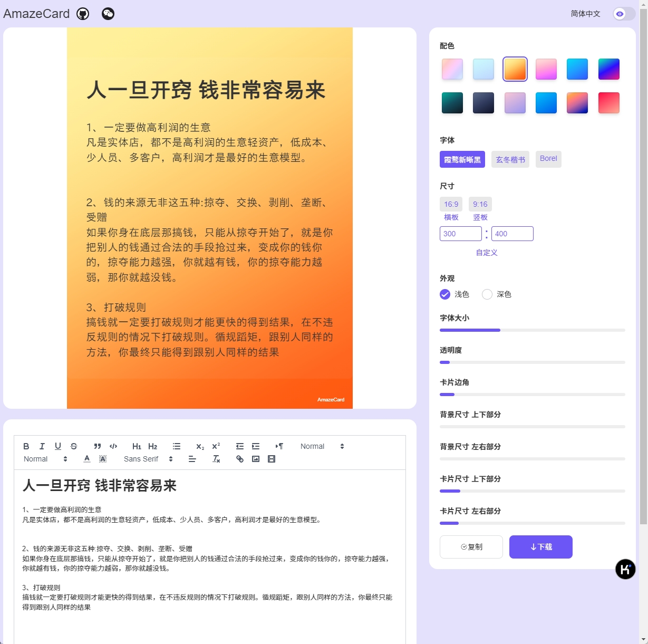
Task: Select the 浅色 appearance option
Action: pyautogui.click(x=454, y=294)
